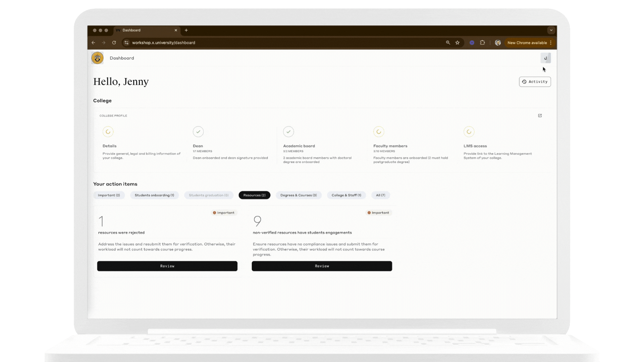Show All (7) action items
644x362 pixels.
point(380,195)
